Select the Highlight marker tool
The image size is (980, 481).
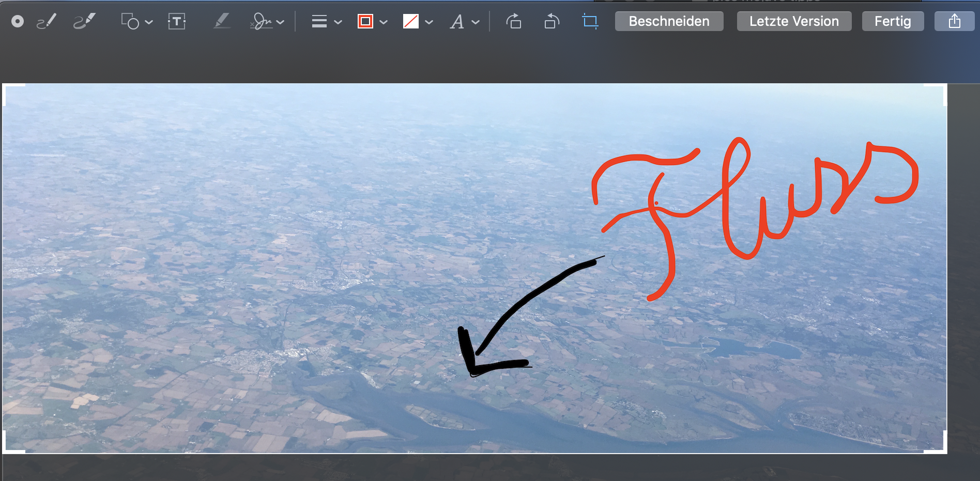click(222, 22)
